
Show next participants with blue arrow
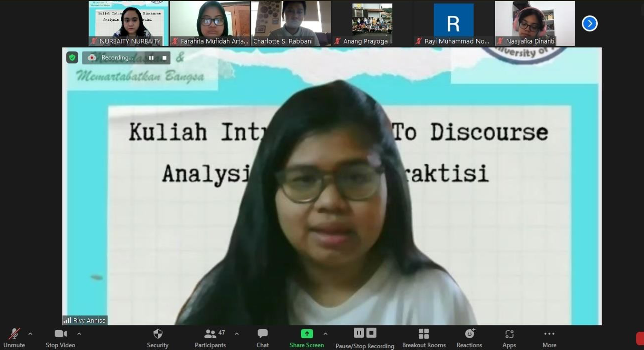tap(589, 23)
